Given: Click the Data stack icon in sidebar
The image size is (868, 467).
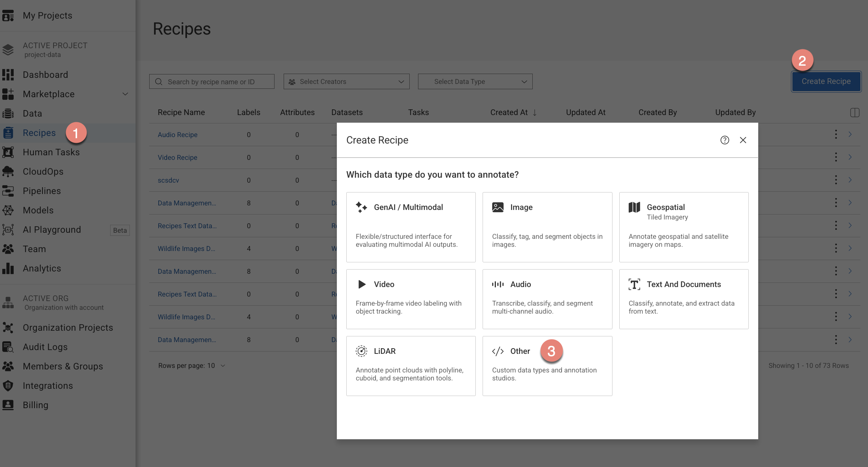Looking at the screenshot, I should [x=8, y=114].
